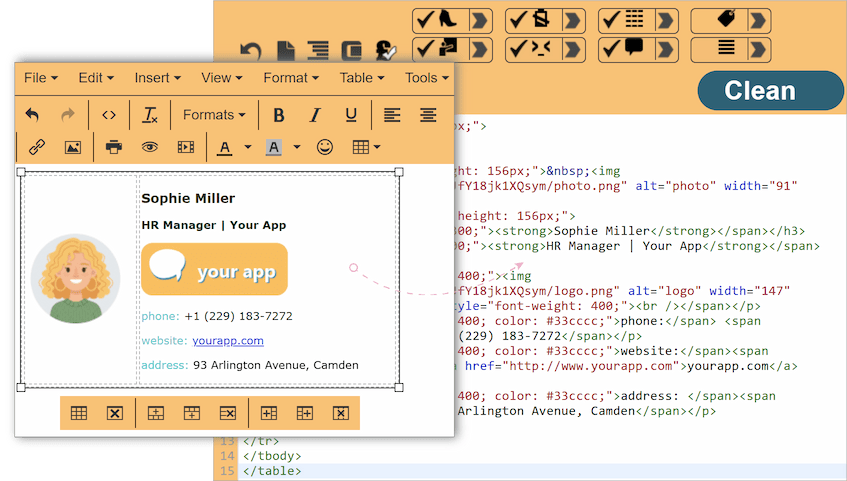Click the delete column icon

pos(341,413)
